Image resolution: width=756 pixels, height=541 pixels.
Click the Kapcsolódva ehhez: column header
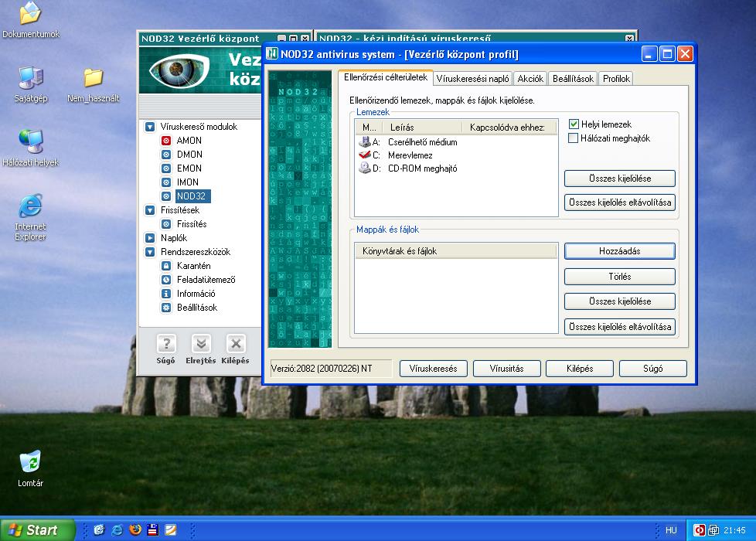(x=509, y=128)
